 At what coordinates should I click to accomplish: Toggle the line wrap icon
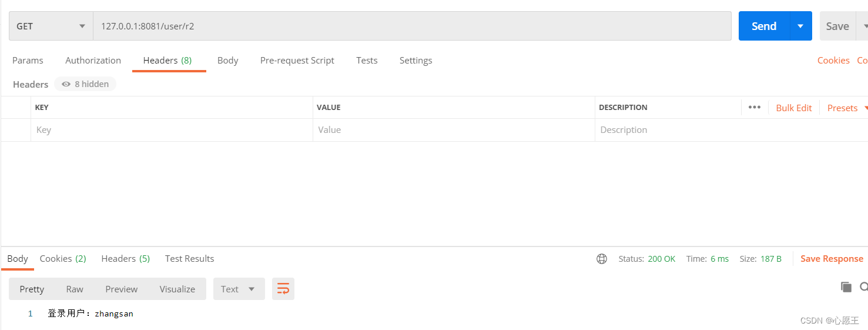[x=283, y=289]
